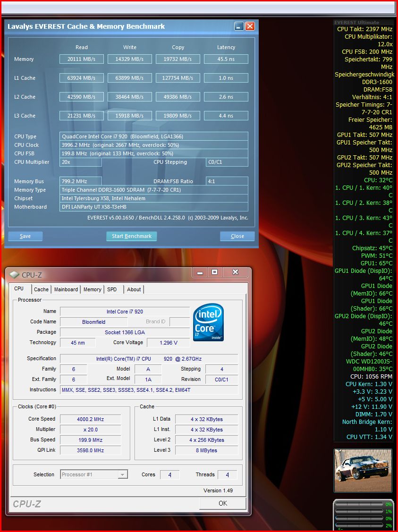Click Chipsatz 45°C reading in sidebar
The width and height of the screenshot is (398, 532).
pos(372,248)
